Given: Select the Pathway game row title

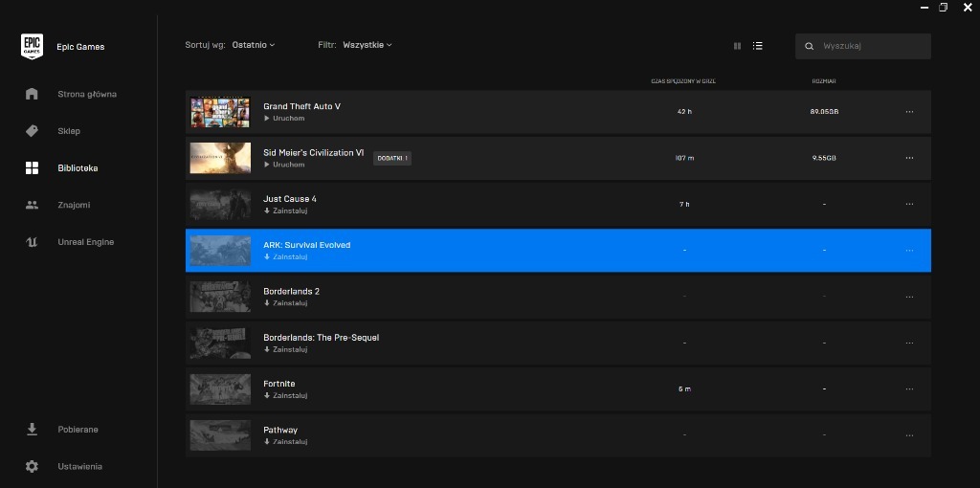Looking at the screenshot, I should pyautogui.click(x=280, y=430).
